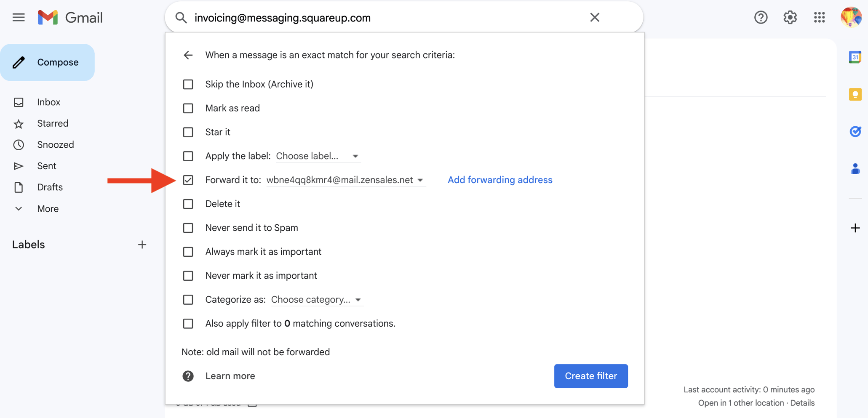This screenshot has height=418, width=868.
Task: Check Also apply filter to matching conversations
Action: (188, 324)
